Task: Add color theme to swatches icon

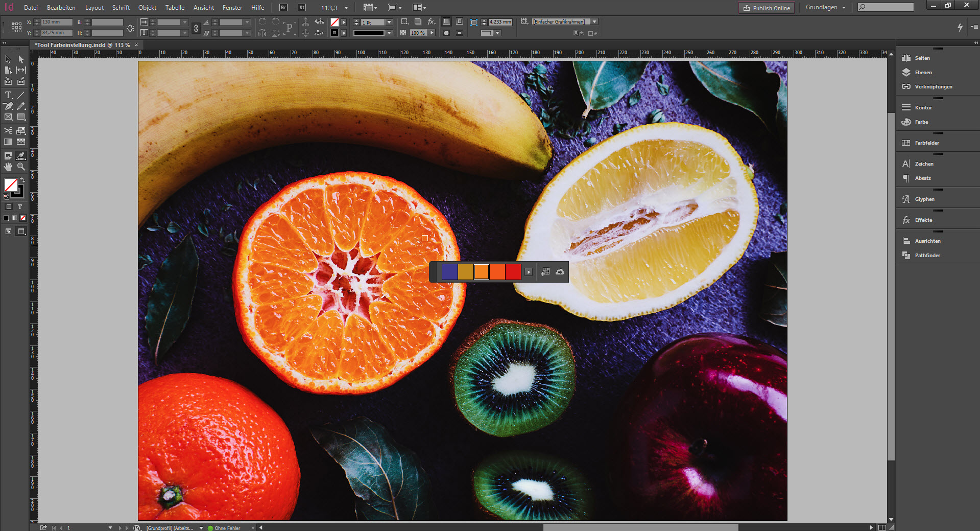Action: (x=545, y=272)
